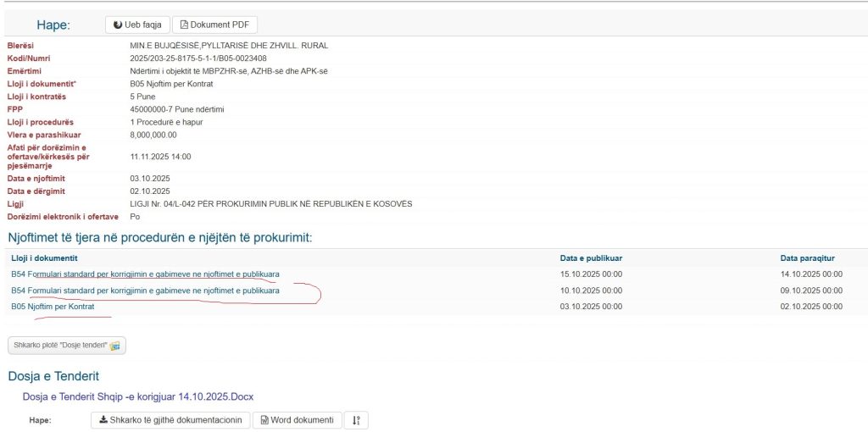This screenshot has width=868, height=432.
Task: Click the Lloji i dokumentit column header
Action: (44, 258)
